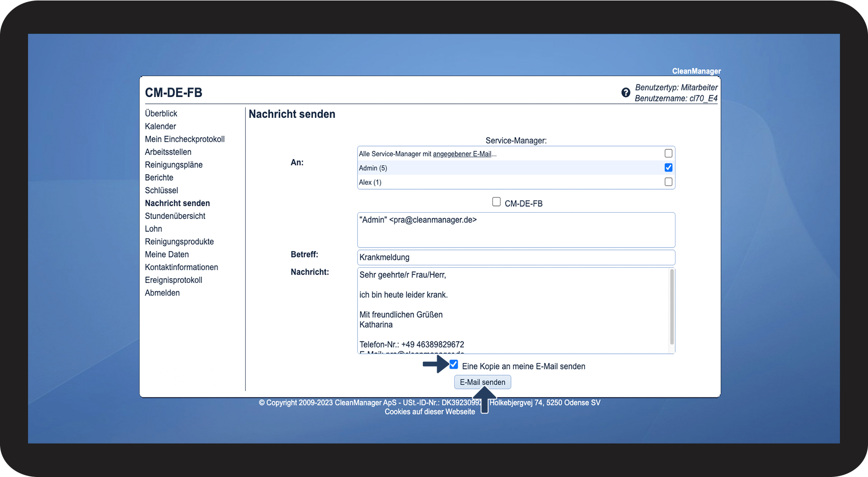Select the Alex (1) recipient checkbox
The image size is (868, 477).
[668, 182]
